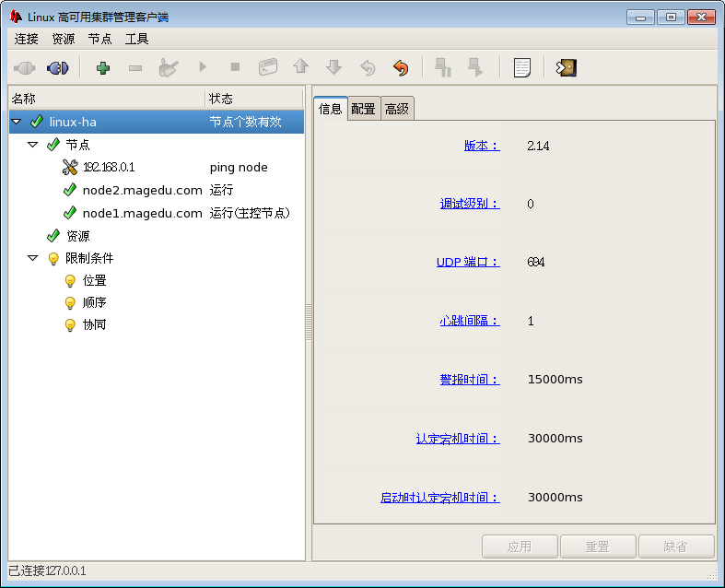
Task: Click the disconnect plug icon in toolbar
Action: click(58, 67)
